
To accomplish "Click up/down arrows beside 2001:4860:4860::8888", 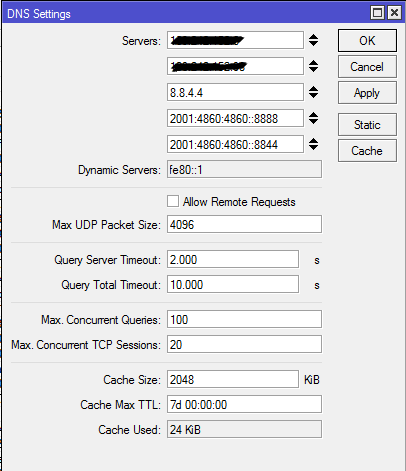I will pyautogui.click(x=313, y=118).
